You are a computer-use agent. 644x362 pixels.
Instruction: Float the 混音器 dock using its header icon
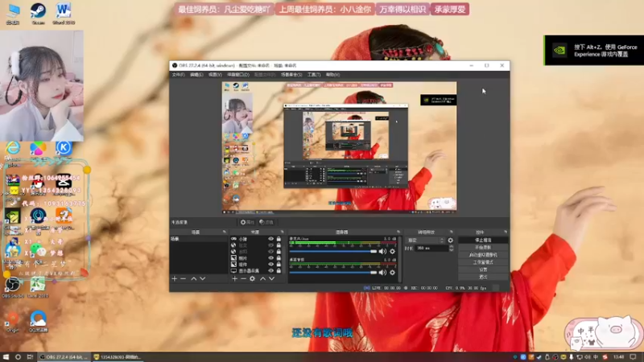[x=398, y=232]
